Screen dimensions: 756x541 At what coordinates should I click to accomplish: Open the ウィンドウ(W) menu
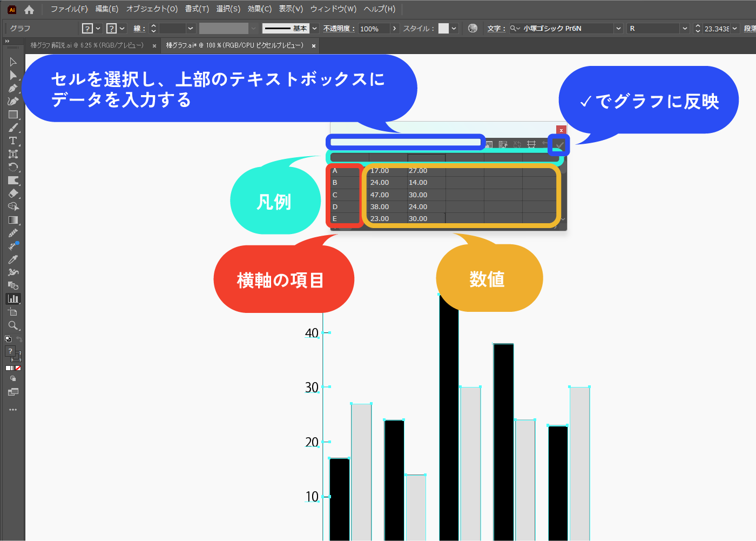pyautogui.click(x=333, y=9)
